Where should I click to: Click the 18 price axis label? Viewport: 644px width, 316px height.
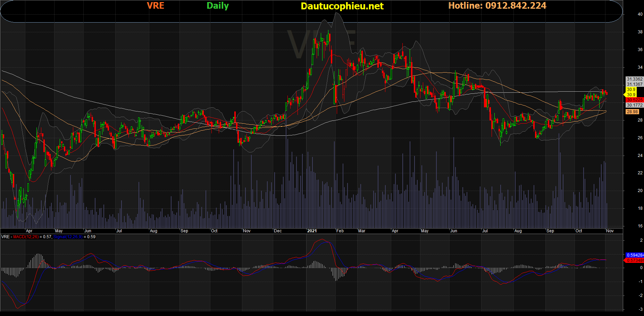tap(640, 208)
